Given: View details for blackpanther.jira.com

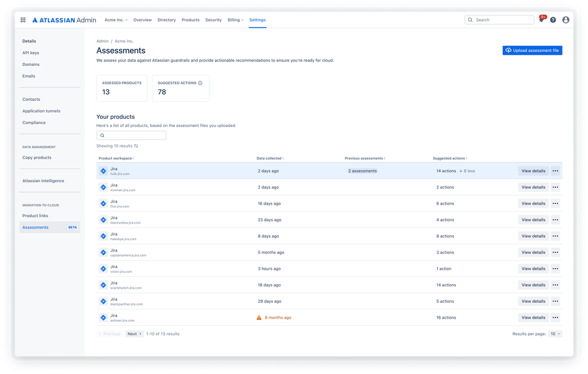Looking at the screenshot, I should click(533, 301).
